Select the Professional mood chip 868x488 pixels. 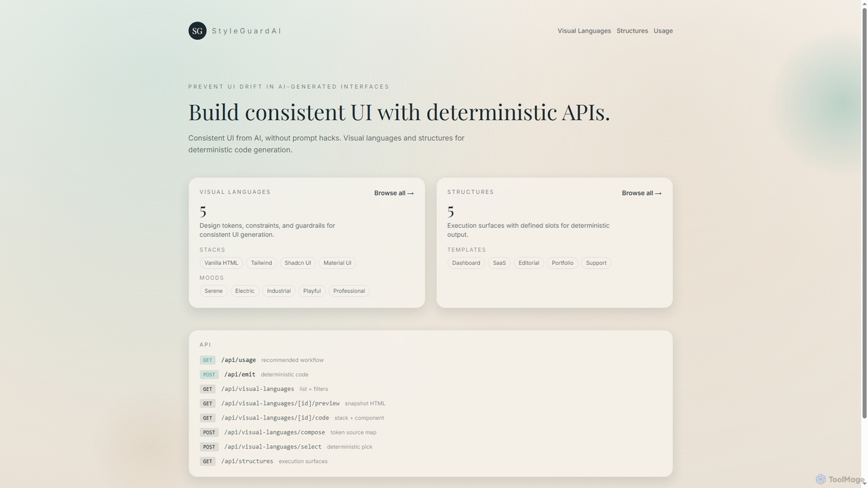(x=349, y=291)
